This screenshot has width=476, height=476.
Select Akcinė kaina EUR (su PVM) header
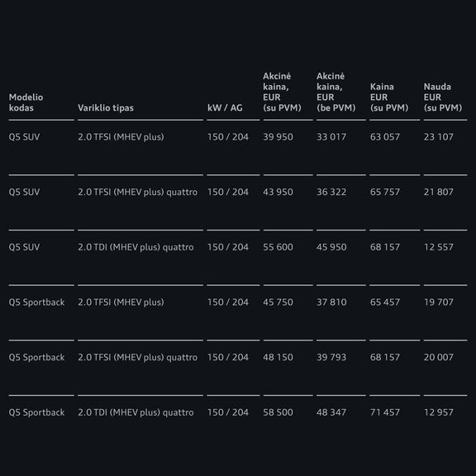(x=282, y=92)
